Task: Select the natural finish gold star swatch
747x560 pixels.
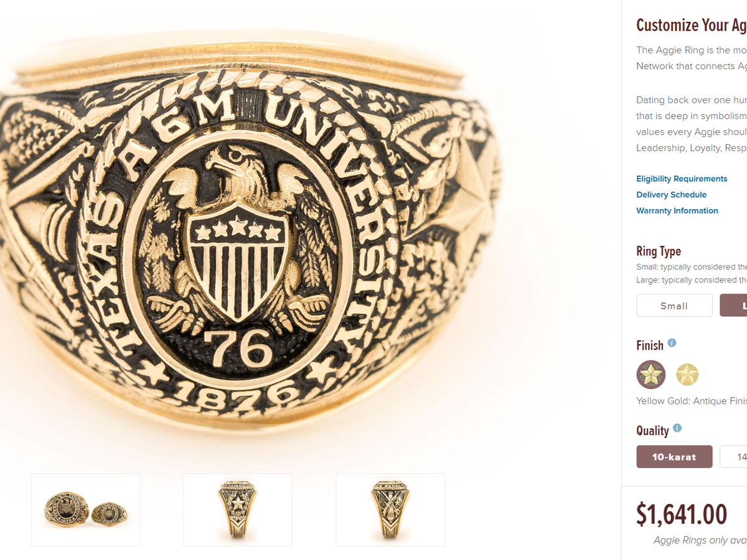Action: 687,375
